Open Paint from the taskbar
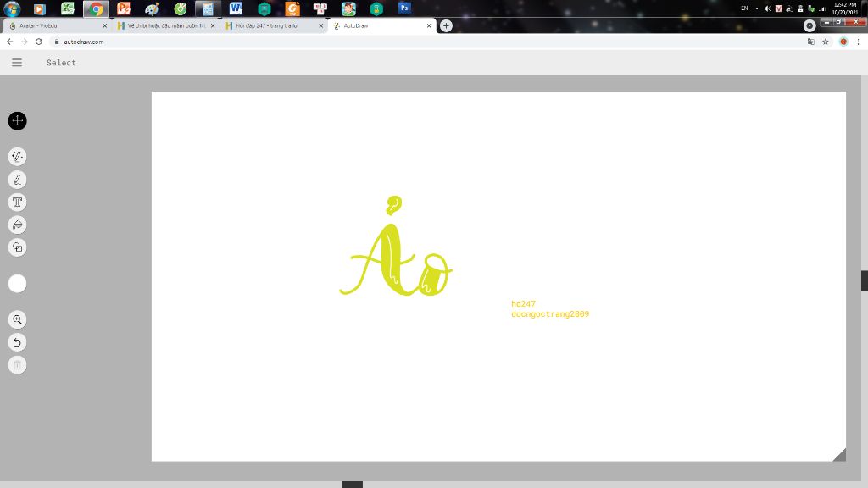This screenshot has height=488, width=868. point(152,8)
